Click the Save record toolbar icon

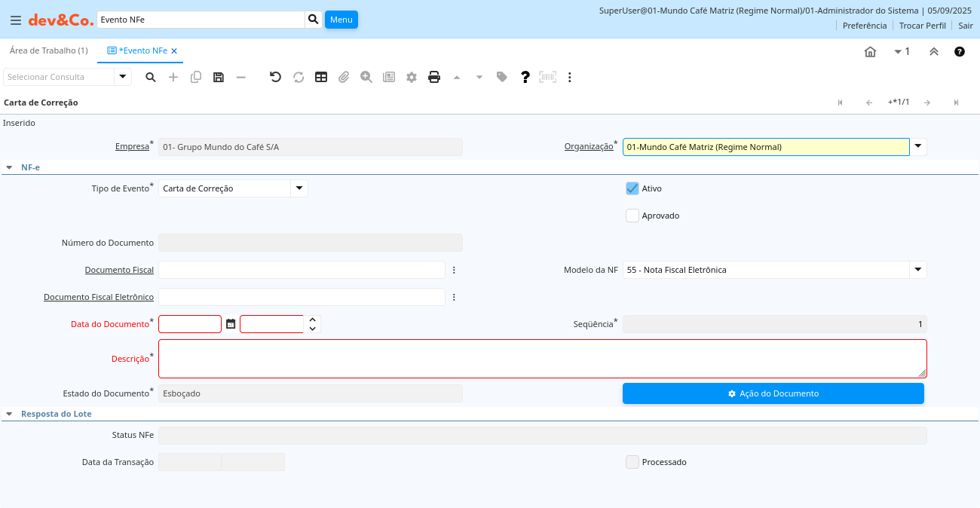click(219, 77)
